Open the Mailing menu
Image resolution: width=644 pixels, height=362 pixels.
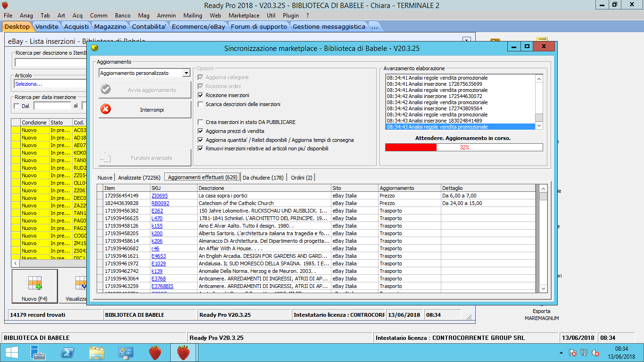[192, 16]
